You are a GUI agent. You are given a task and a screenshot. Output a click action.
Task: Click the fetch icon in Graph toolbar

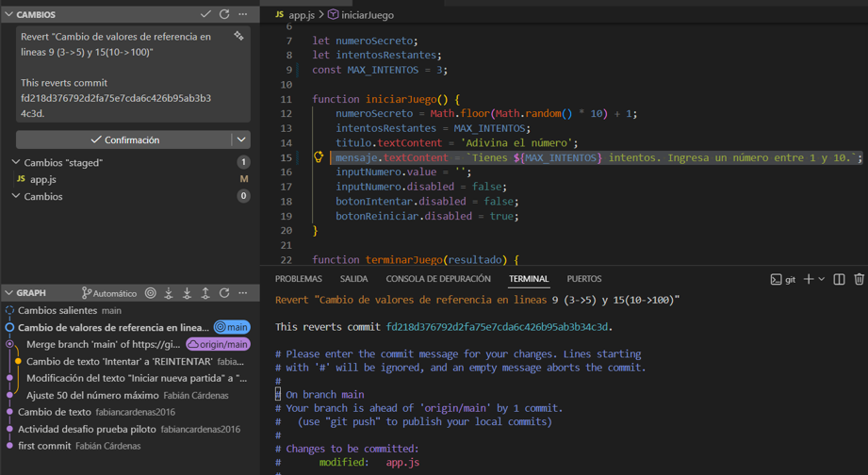[x=169, y=293]
